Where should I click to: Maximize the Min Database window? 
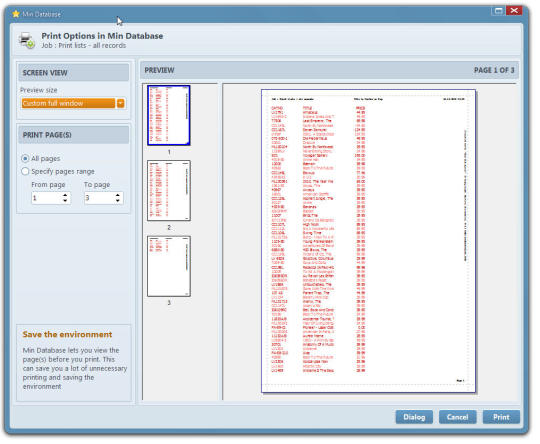point(498,11)
